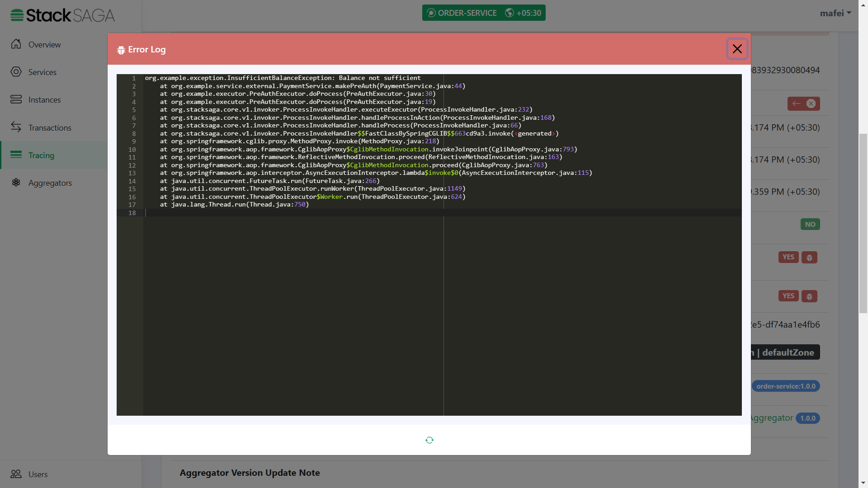Close the Error Log modal
This screenshot has height=488, width=868.
tap(737, 49)
